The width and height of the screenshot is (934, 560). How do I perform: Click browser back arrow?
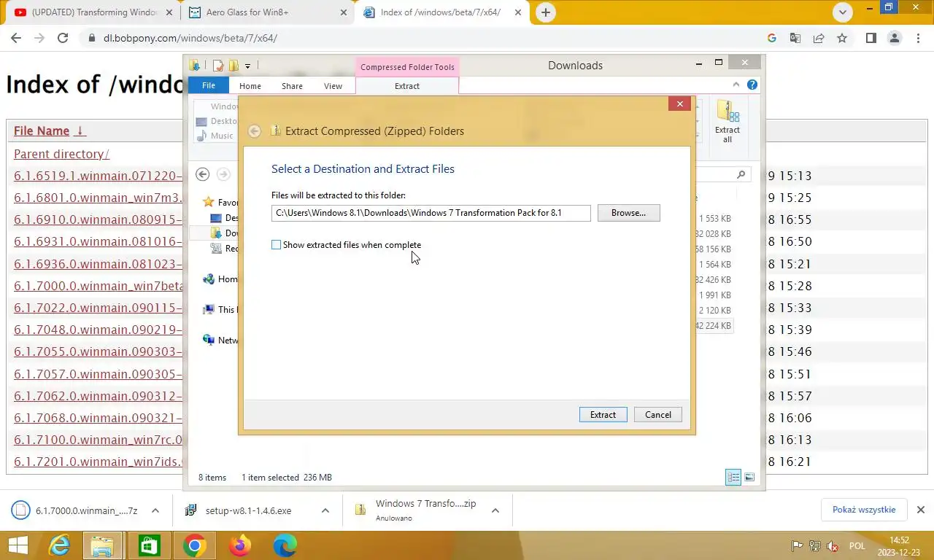[x=16, y=38]
